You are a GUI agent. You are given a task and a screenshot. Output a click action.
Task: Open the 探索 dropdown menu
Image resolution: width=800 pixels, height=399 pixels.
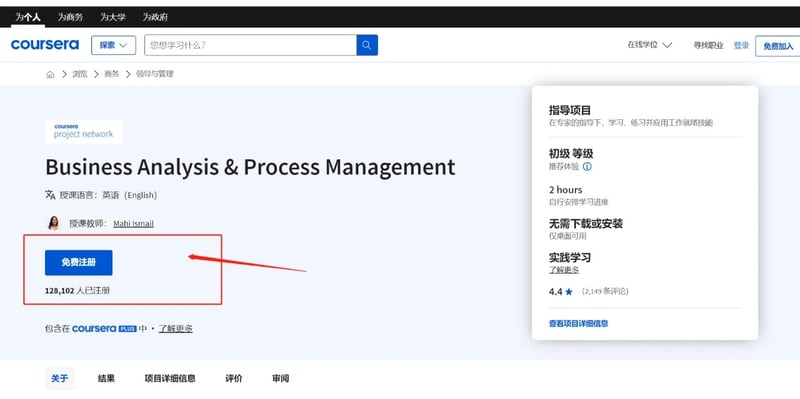coord(113,45)
